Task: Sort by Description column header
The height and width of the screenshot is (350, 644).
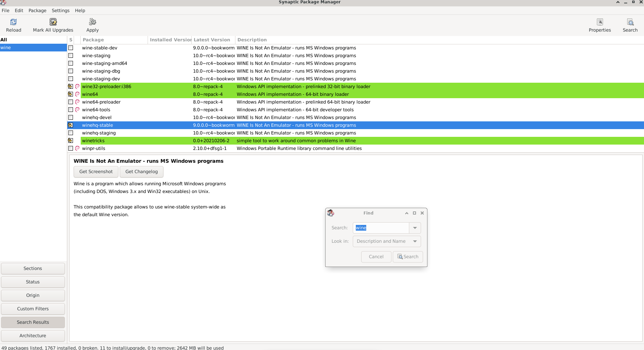Action: [440, 40]
